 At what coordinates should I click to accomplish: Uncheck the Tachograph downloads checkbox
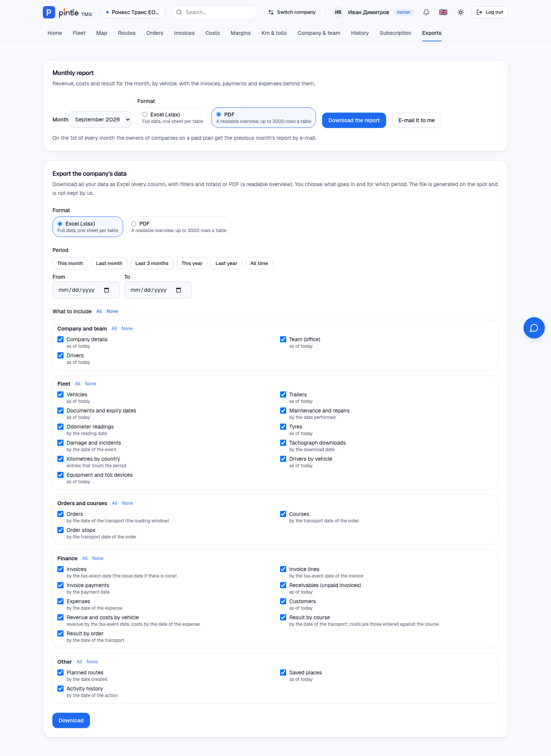pos(283,443)
